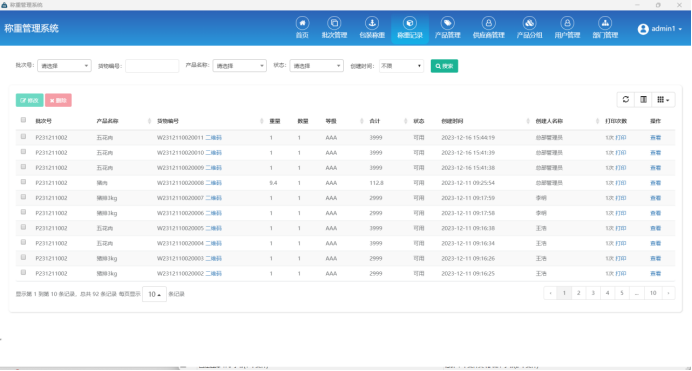692x371 pixels.
Task: Open the 部门管理 org-chart icon
Action: point(605,23)
